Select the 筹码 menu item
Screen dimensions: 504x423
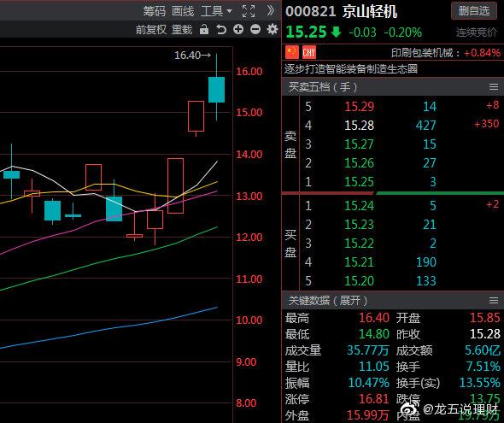155,11
